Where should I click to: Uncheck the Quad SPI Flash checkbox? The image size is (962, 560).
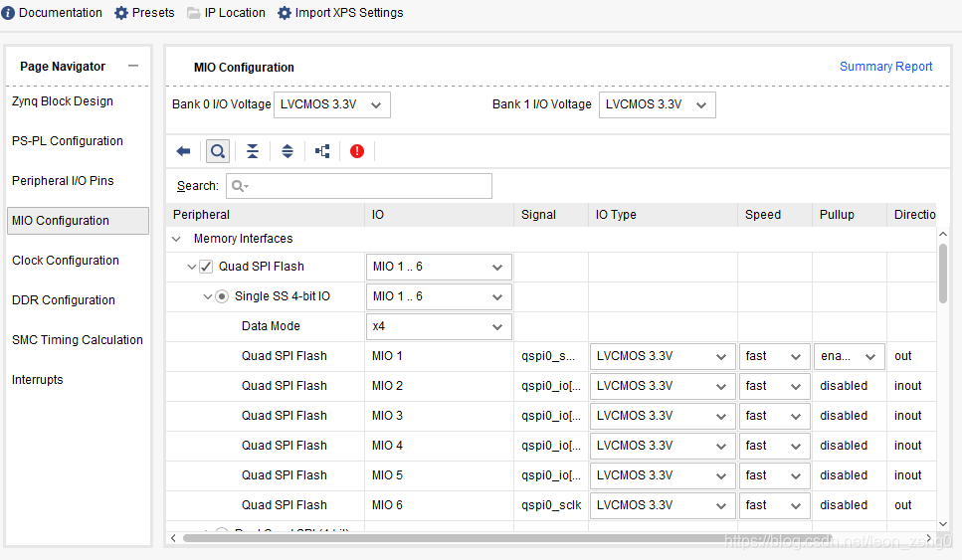206,267
